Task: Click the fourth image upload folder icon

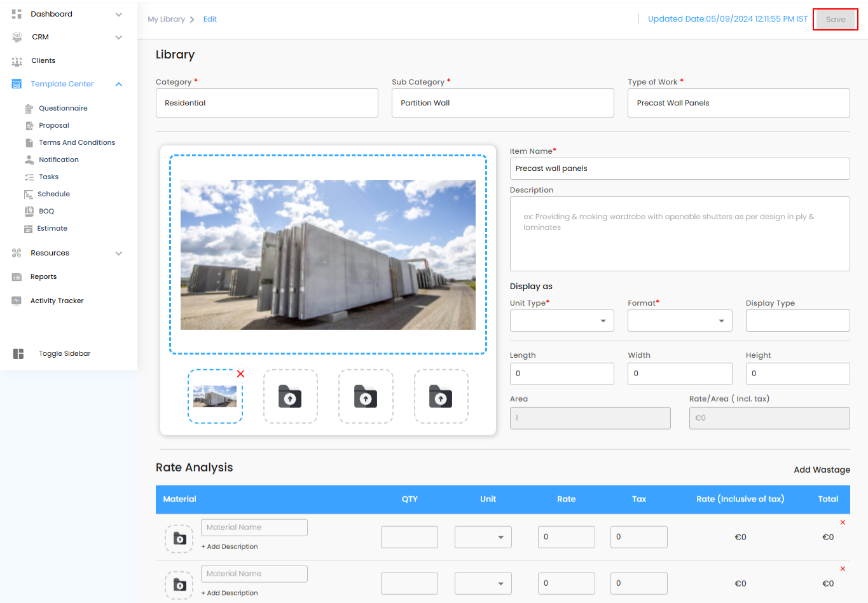Action: point(441,397)
